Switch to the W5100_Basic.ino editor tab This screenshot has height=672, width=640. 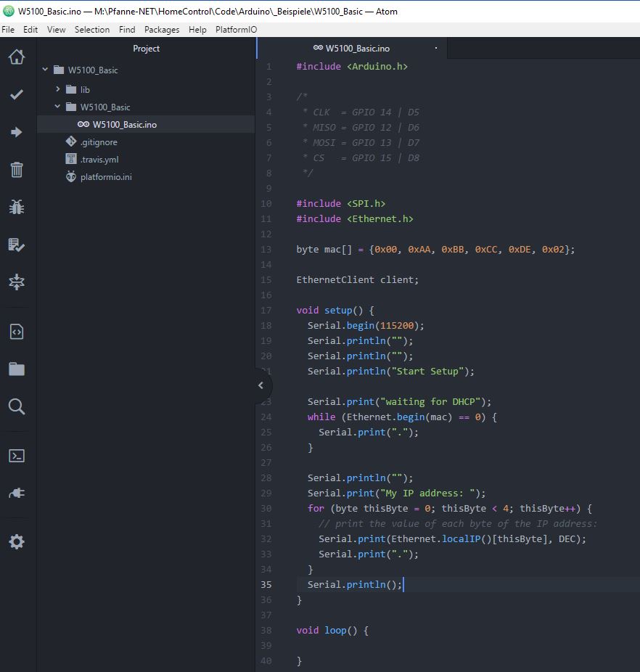(352, 49)
